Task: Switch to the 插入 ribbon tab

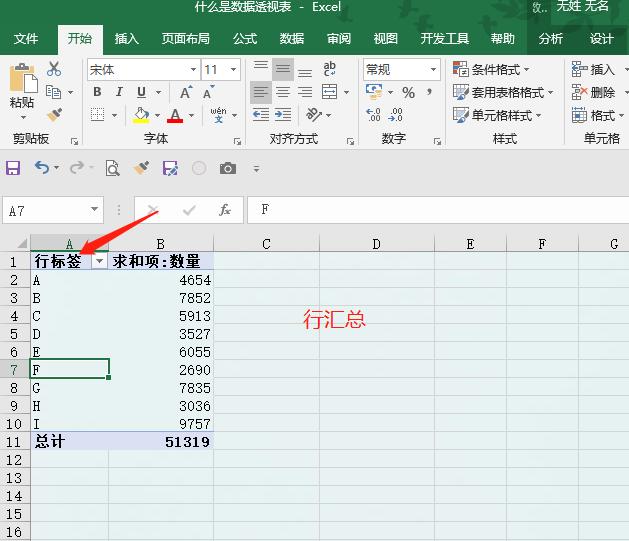Action: [x=127, y=39]
